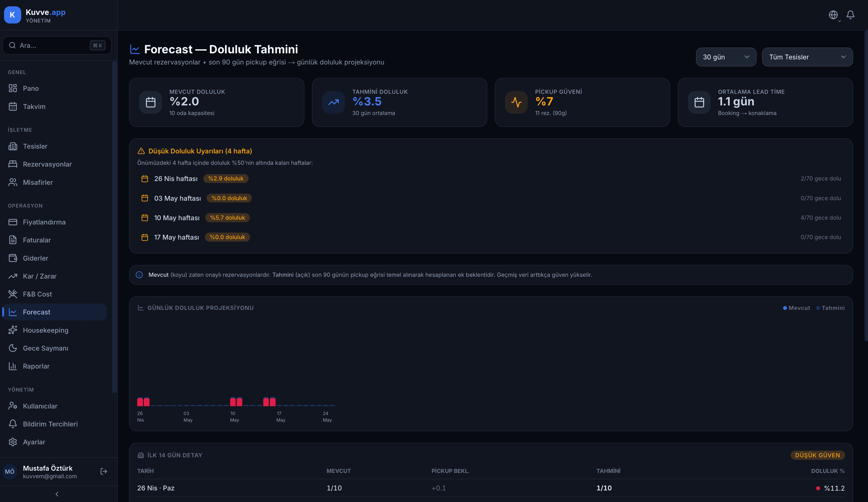The height and width of the screenshot is (502, 868).
Task: Open the Pano menu item
Action: pyautogui.click(x=54, y=88)
